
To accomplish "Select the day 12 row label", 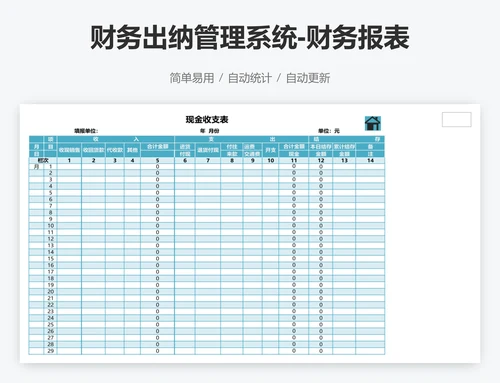I will (51, 239).
